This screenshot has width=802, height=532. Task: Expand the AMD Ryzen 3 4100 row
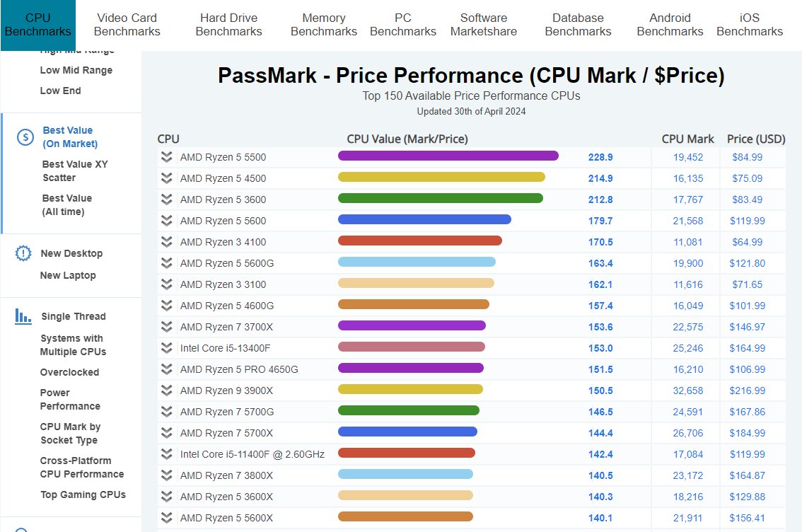[166, 242]
